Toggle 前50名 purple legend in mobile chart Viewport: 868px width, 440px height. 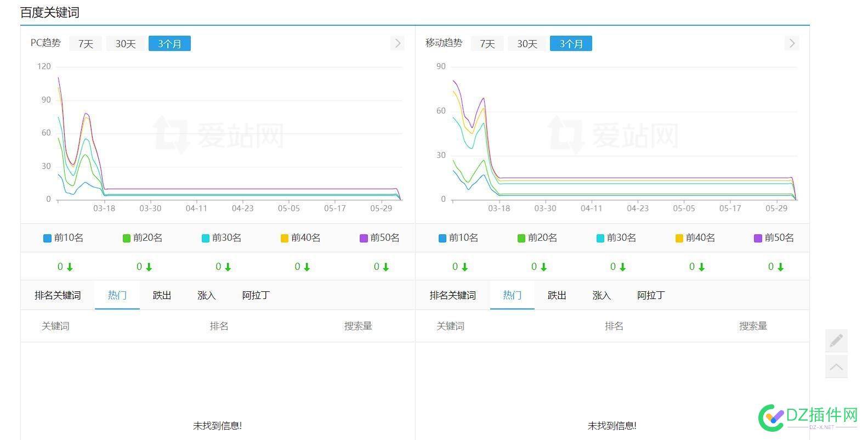(x=774, y=238)
